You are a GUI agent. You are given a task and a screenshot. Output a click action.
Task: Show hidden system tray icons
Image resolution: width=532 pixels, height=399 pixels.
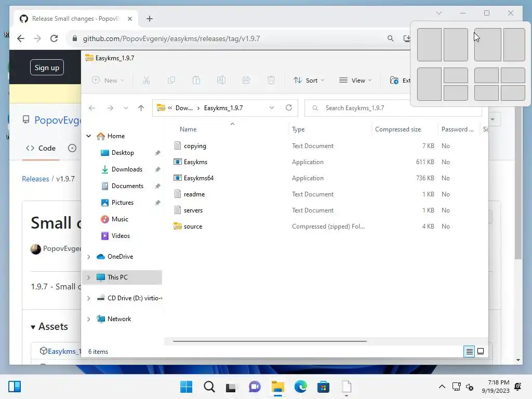[x=442, y=387]
